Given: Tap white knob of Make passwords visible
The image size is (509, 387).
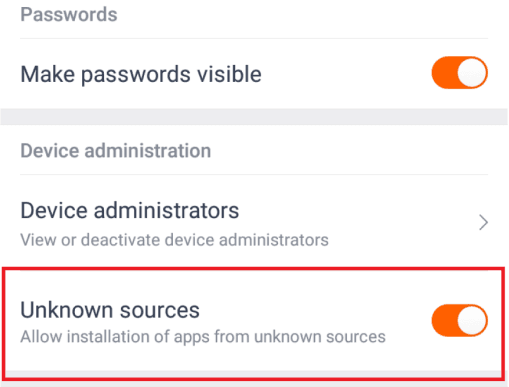Looking at the screenshot, I should point(472,73).
